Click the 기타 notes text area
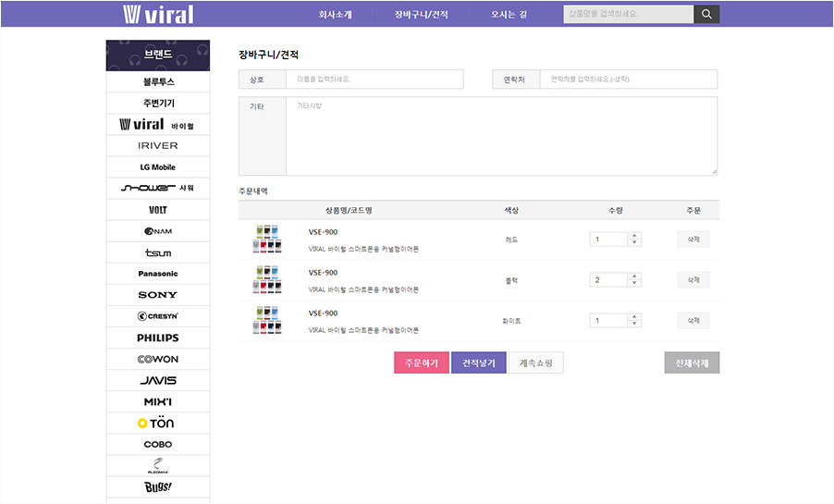Screen dimensions: 834x504 [x=501, y=136]
